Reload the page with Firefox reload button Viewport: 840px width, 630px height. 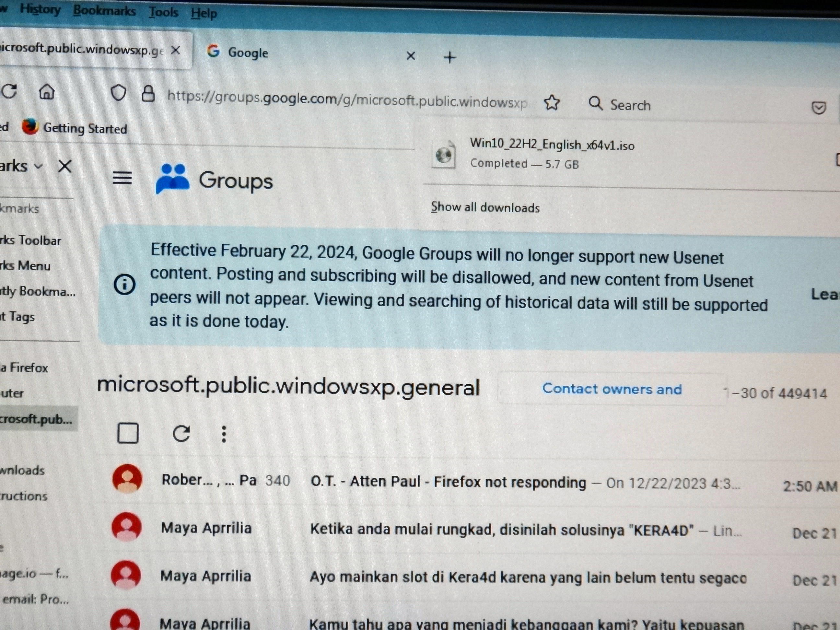tap(9, 91)
